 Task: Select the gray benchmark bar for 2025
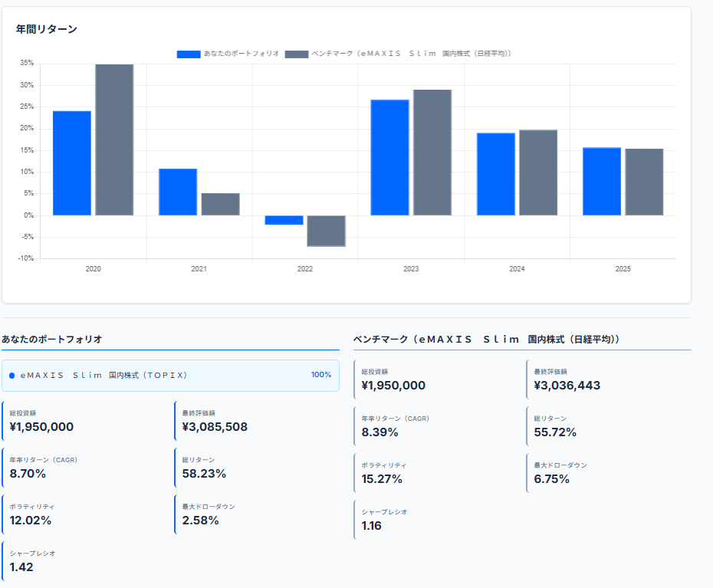pos(644,182)
